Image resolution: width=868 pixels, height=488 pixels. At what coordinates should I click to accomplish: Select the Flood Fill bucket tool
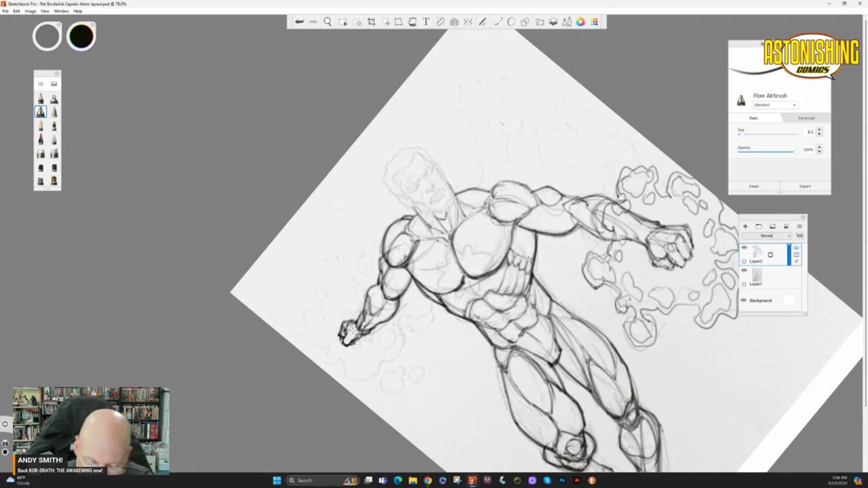(412, 22)
